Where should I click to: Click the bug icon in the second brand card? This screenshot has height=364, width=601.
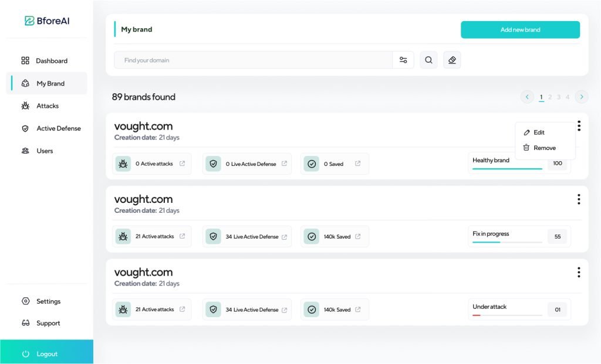click(123, 237)
